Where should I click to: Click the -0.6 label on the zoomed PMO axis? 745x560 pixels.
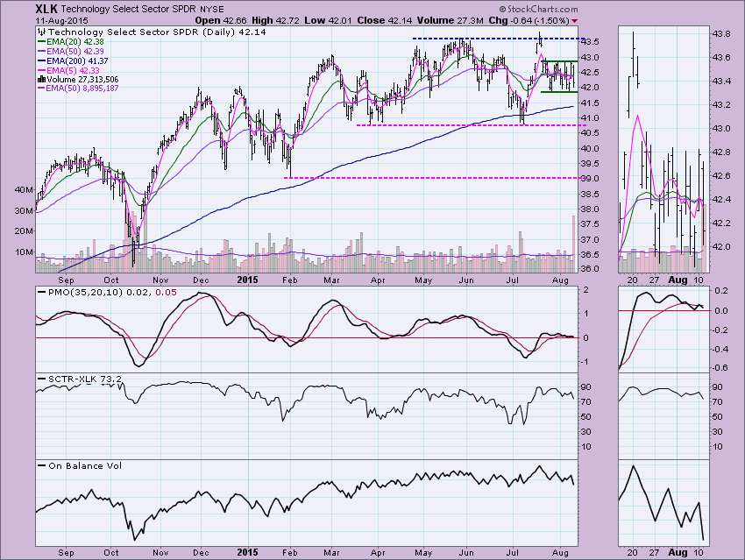click(720, 367)
